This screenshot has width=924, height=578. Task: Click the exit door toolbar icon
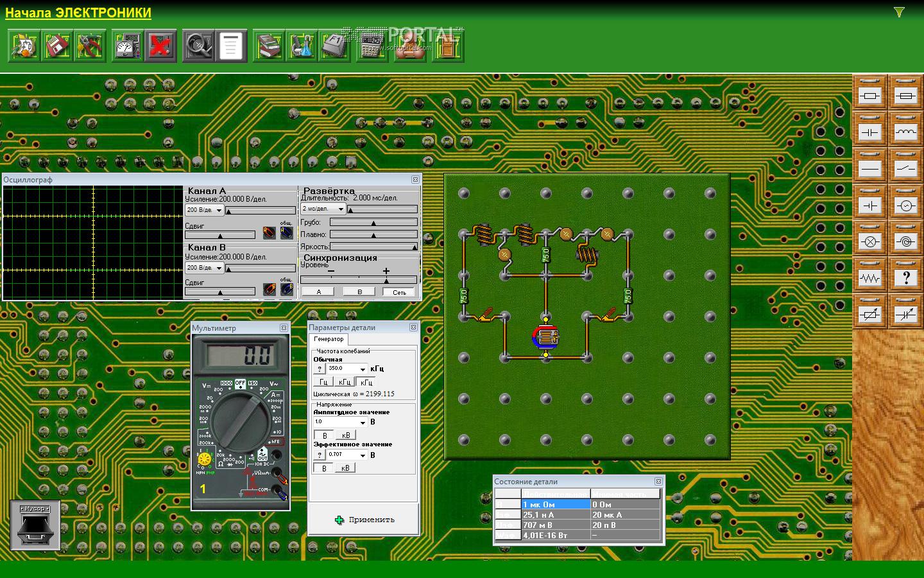[448, 46]
